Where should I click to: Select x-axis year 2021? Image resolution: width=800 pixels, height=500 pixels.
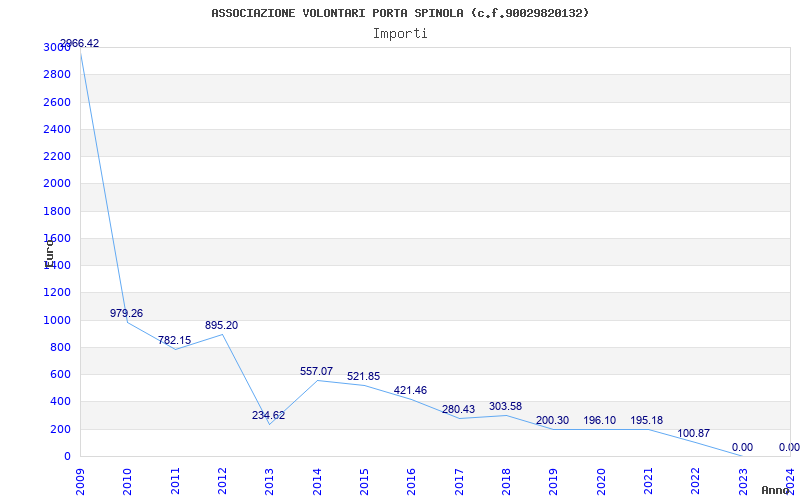coord(647,482)
